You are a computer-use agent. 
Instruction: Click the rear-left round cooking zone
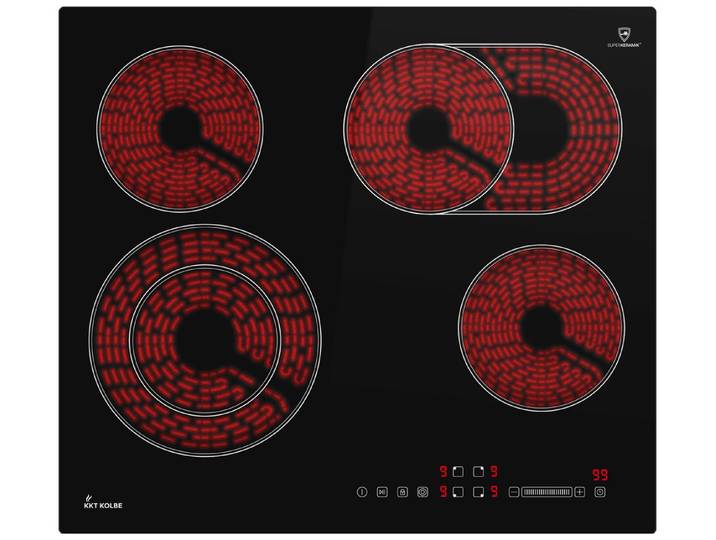[x=180, y=129]
